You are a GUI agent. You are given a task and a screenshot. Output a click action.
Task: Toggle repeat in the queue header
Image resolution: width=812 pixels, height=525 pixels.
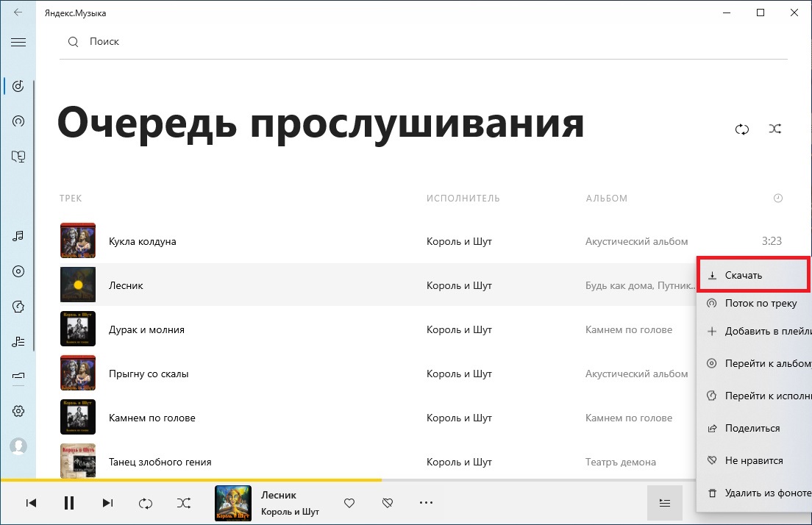coord(742,129)
